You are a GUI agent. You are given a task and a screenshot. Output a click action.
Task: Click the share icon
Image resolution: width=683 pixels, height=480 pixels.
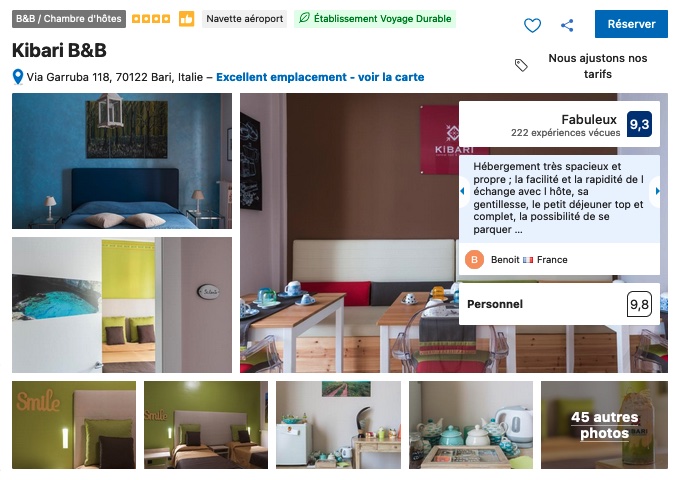[567, 25]
